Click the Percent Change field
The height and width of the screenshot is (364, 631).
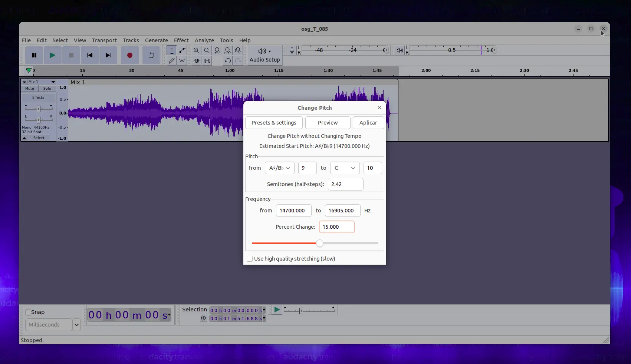337,227
